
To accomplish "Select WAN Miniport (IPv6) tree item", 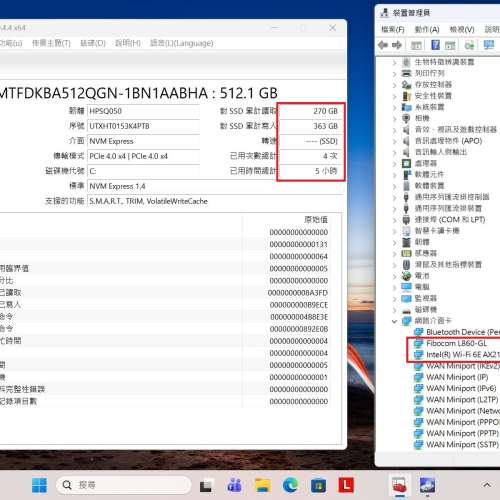I will pos(461,388).
